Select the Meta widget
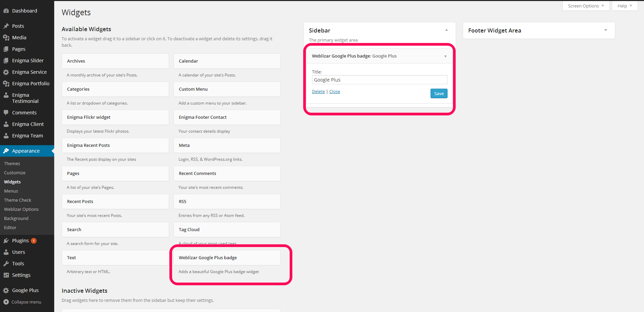This screenshot has height=312, width=644. (x=227, y=145)
